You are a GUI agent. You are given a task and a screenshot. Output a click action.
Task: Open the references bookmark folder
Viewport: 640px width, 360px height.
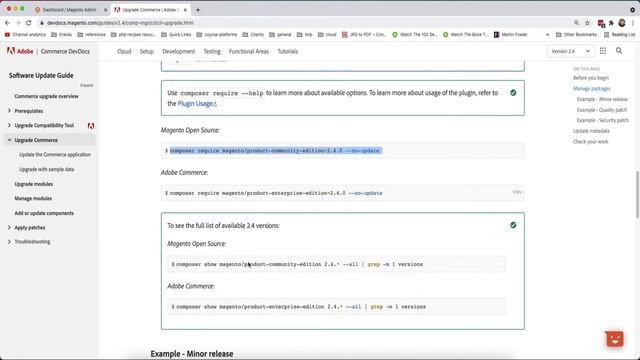pos(91,35)
